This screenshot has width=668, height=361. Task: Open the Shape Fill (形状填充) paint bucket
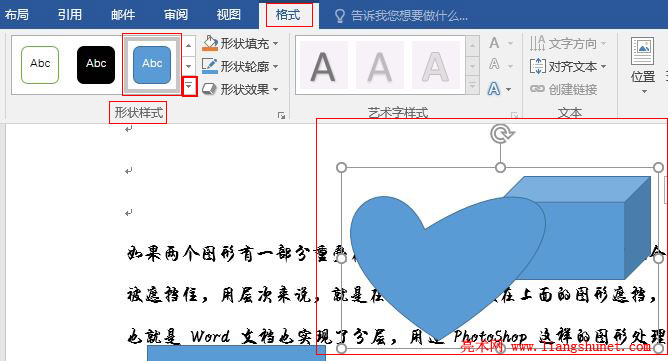pyautogui.click(x=210, y=43)
